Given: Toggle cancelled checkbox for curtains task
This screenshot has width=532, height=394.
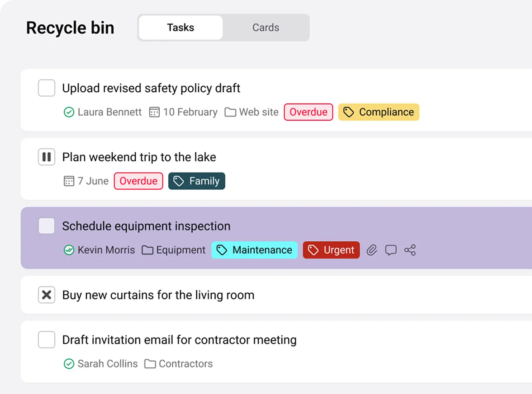Looking at the screenshot, I should [47, 295].
